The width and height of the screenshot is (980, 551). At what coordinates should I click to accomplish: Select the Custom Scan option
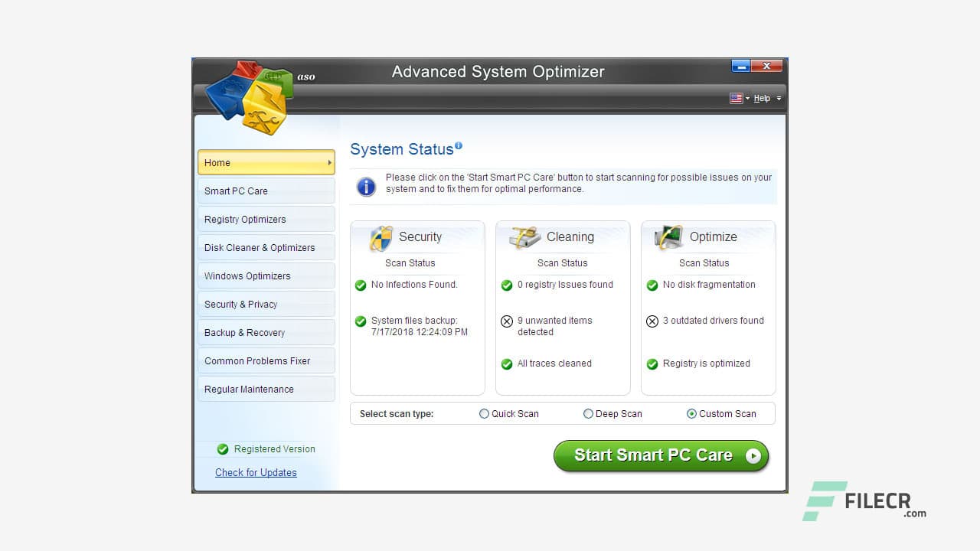click(x=691, y=413)
